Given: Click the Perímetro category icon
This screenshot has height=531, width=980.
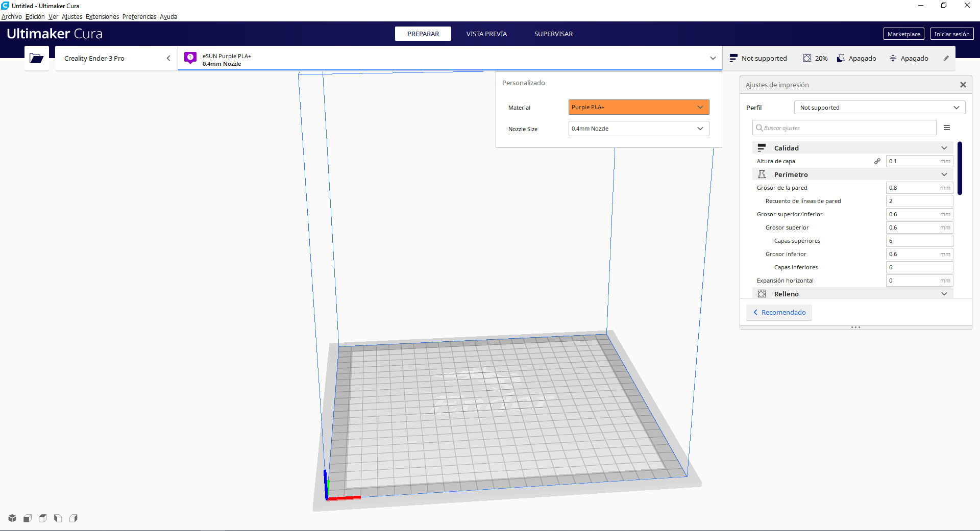Looking at the screenshot, I should coord(762,174).
